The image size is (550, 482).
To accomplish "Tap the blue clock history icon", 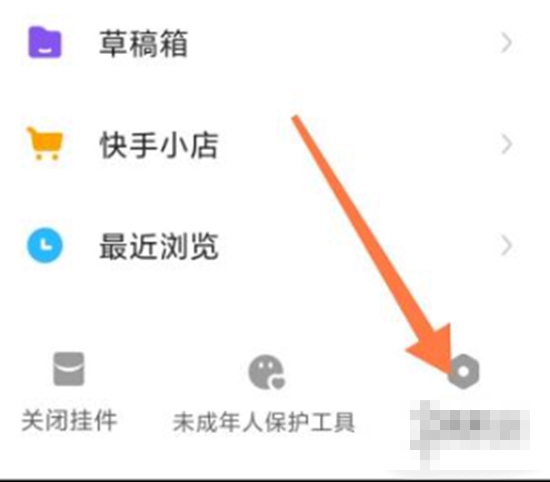I will pos(45,245).
